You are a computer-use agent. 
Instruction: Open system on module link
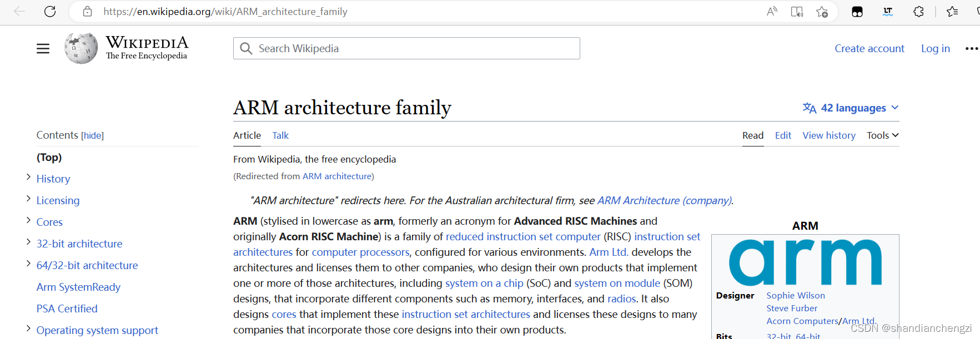(617, 283)
